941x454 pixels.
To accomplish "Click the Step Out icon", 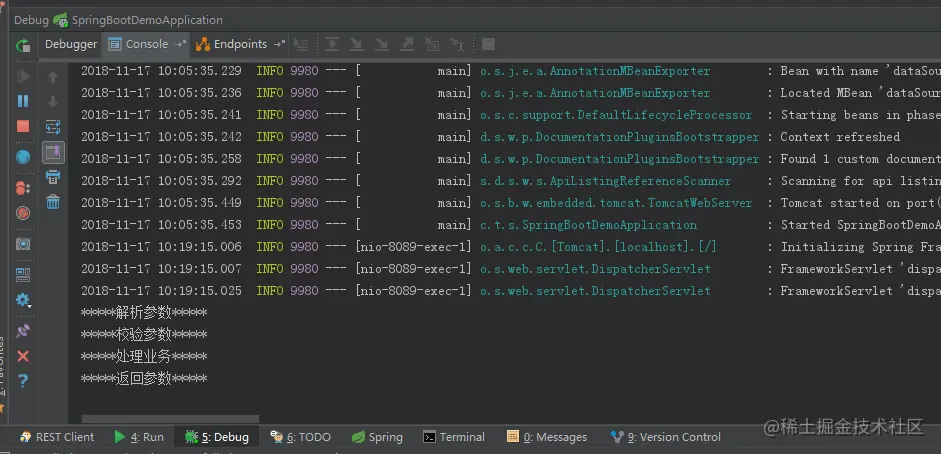I will pos(407,44).
